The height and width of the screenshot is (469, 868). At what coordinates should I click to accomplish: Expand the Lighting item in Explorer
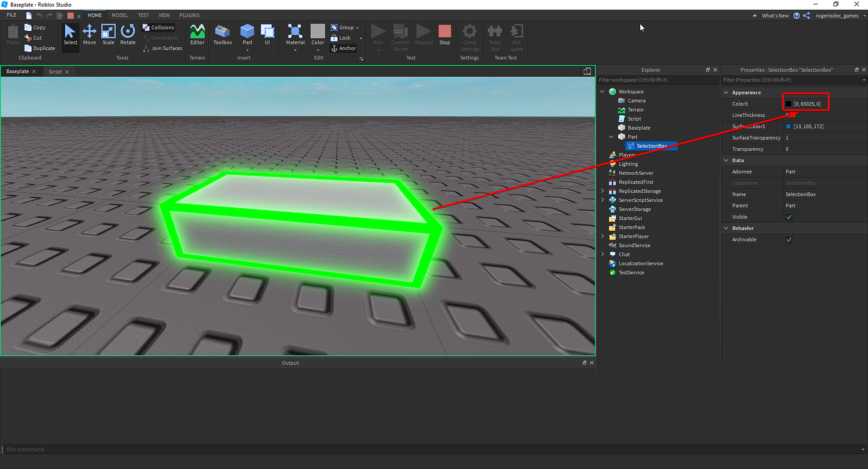[x=602, y=163]
